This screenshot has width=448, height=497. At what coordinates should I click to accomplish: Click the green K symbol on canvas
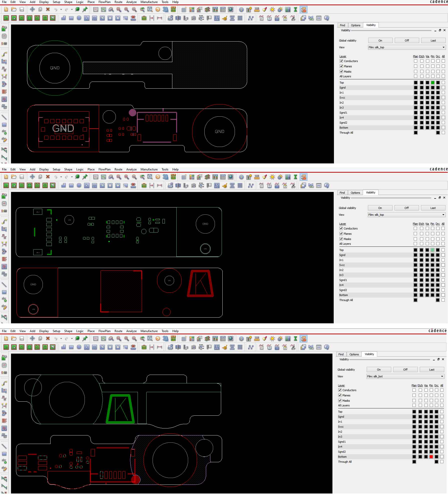point(120,409)
